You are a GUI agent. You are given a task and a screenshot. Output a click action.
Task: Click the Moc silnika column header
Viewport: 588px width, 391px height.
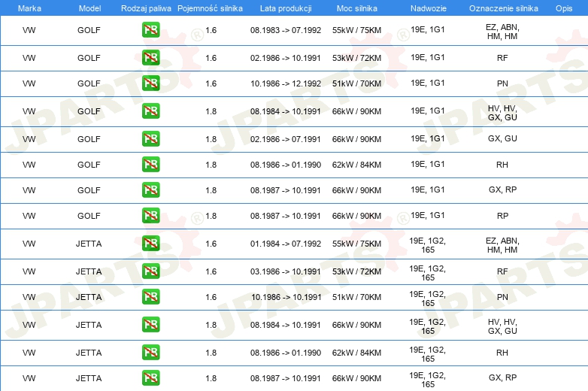357,8
